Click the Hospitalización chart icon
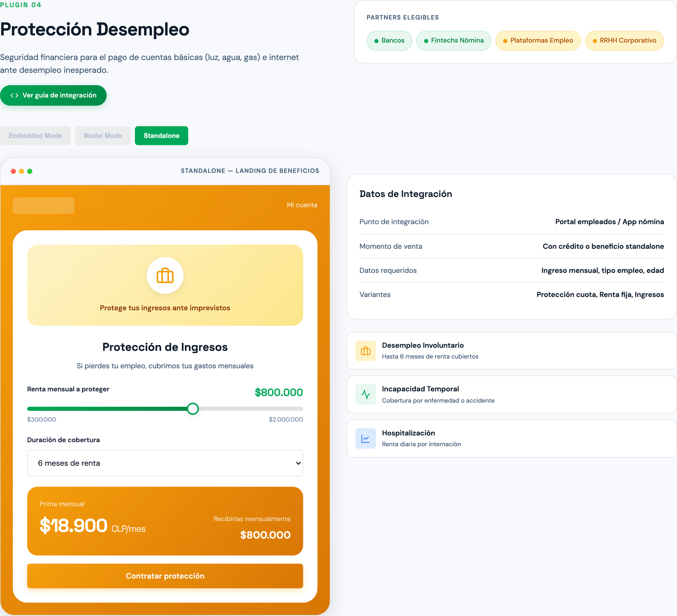 tap(366, 438)
